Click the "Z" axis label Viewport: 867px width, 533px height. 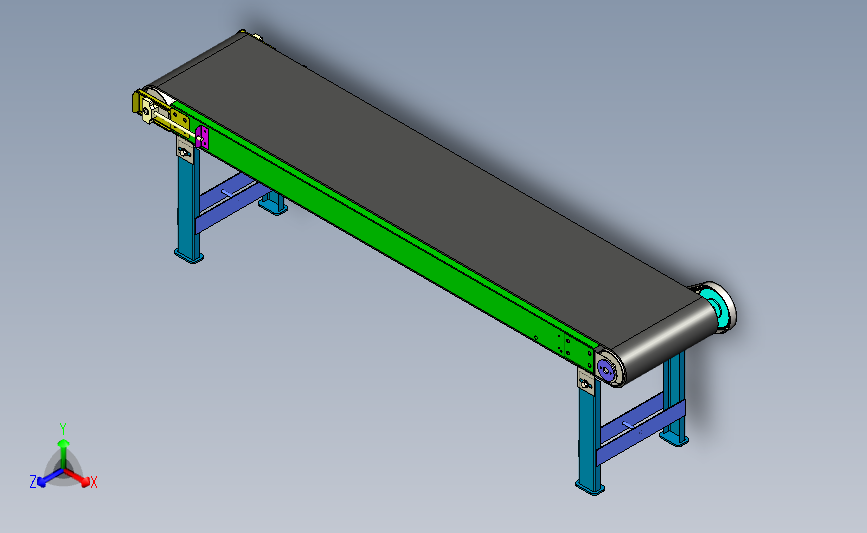point(33,482)
